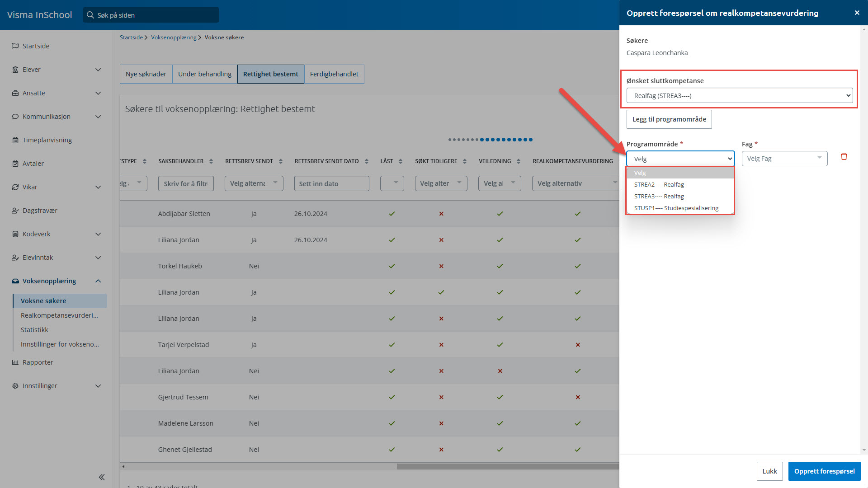Image resolution: width=868 pixels, height=488 pixels.
Task: Click the Avtaler calendar-check icon
Action: [15, 164]
